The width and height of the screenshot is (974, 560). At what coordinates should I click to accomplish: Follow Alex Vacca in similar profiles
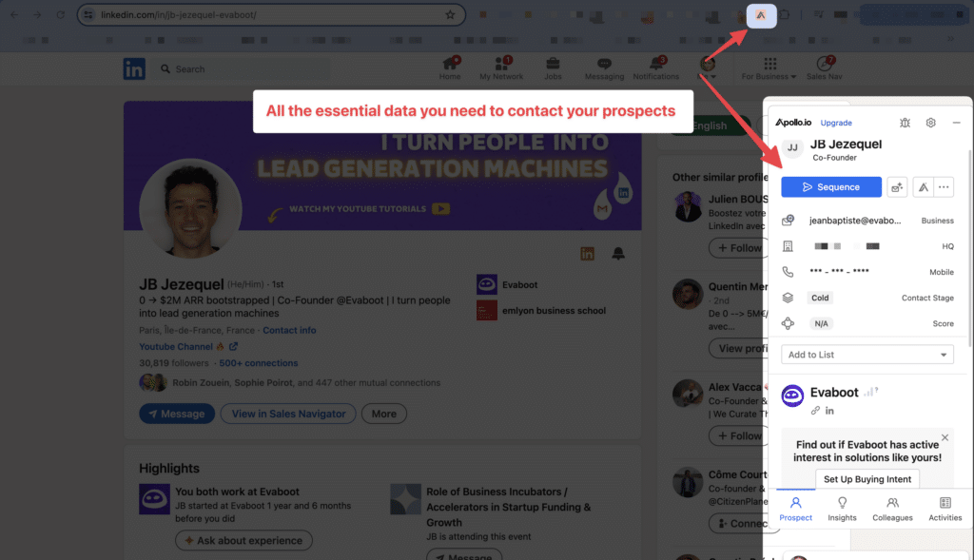coord(739,435)
